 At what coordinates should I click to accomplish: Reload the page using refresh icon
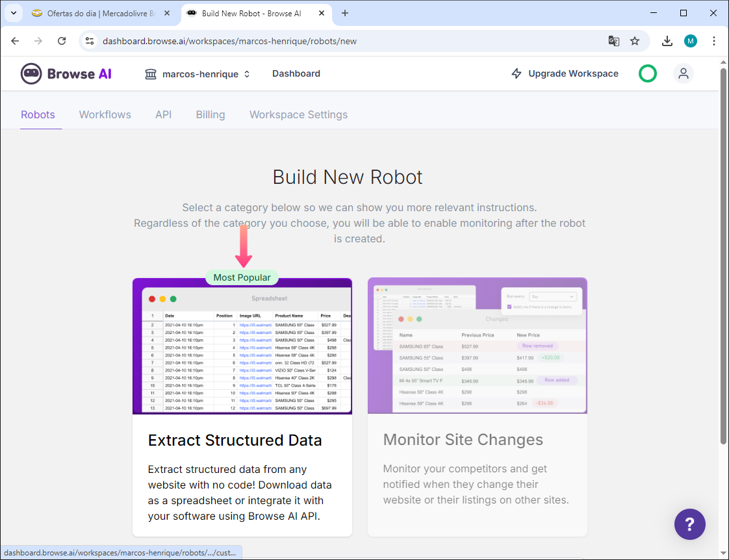tap(62, 41)
